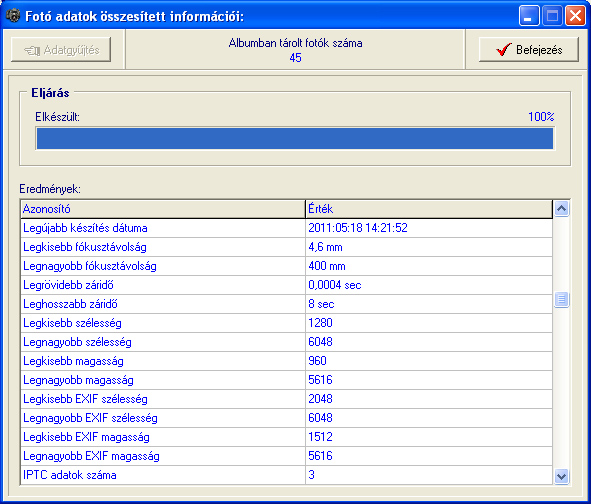This screenshot has height=504, width=591.
Task: Click the app icon in the title bar
Action: 13,16
